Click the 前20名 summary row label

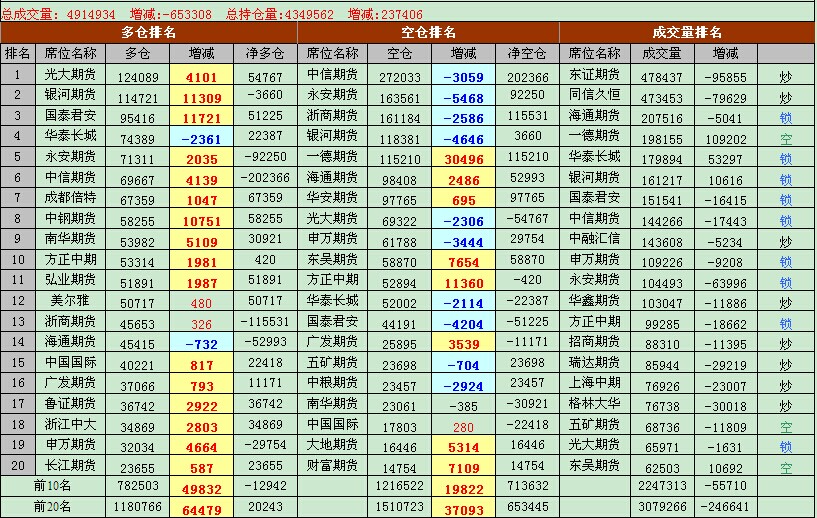click(x=52, y=507)
